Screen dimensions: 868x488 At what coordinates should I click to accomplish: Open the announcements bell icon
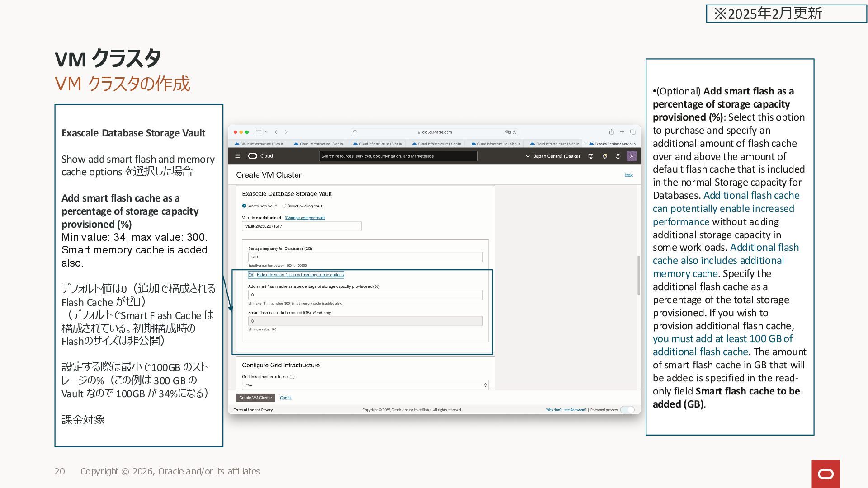(604, 156)
